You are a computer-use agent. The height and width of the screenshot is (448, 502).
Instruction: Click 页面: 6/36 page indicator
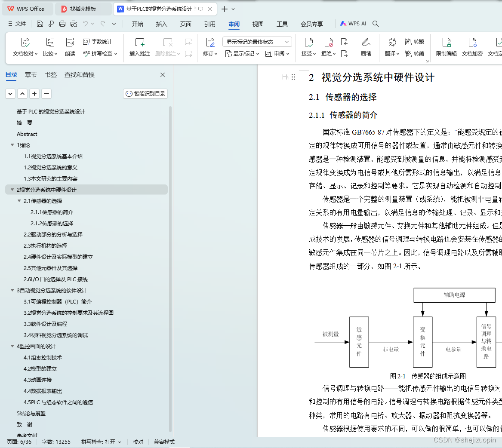pyautogui.click(x=19, y=442)
